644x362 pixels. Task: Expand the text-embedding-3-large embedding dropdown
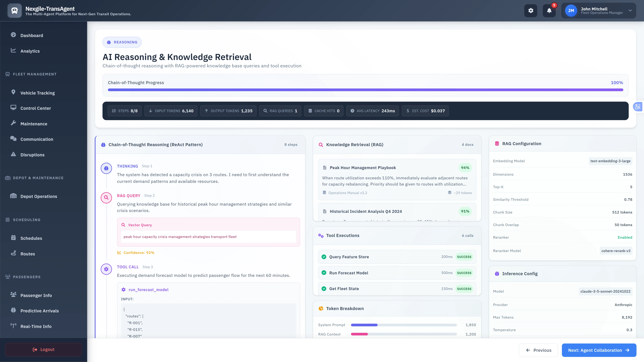[610, 161]
